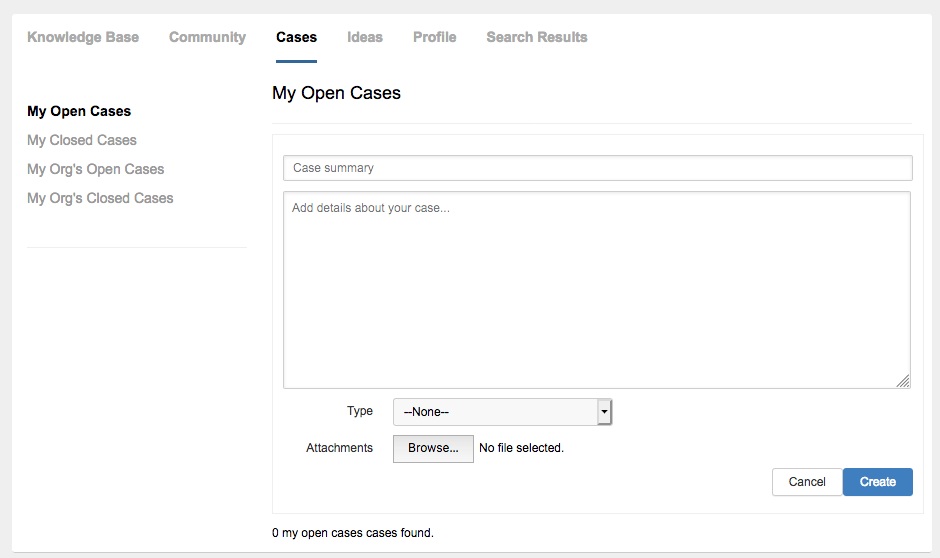Image resolution: width=940 pixels, height=558 pixels.
Task: Cancel the new case form
Action: pyautogui.click(x=807, y=482)
